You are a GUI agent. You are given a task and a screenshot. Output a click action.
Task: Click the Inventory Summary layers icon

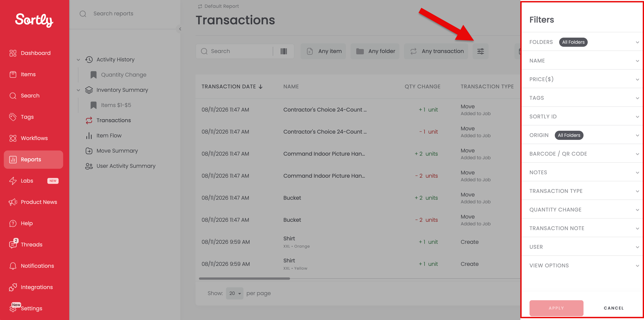(x=89, y=90)
